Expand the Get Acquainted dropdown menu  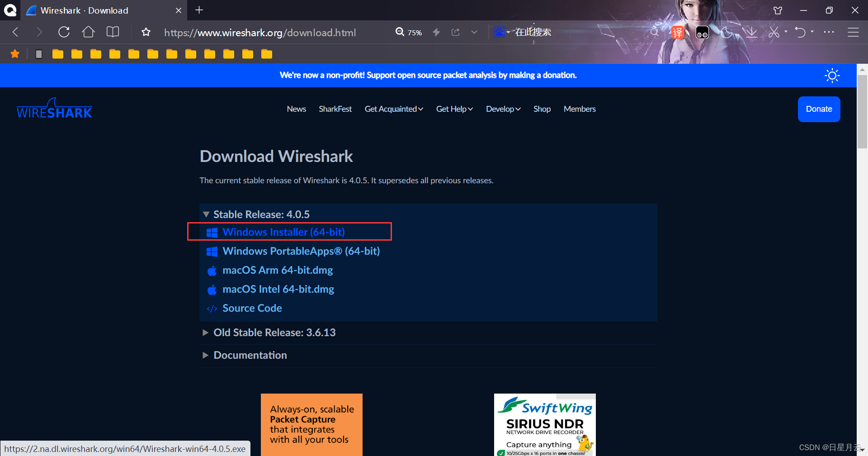pyautogui.click(x=394, y=109)
